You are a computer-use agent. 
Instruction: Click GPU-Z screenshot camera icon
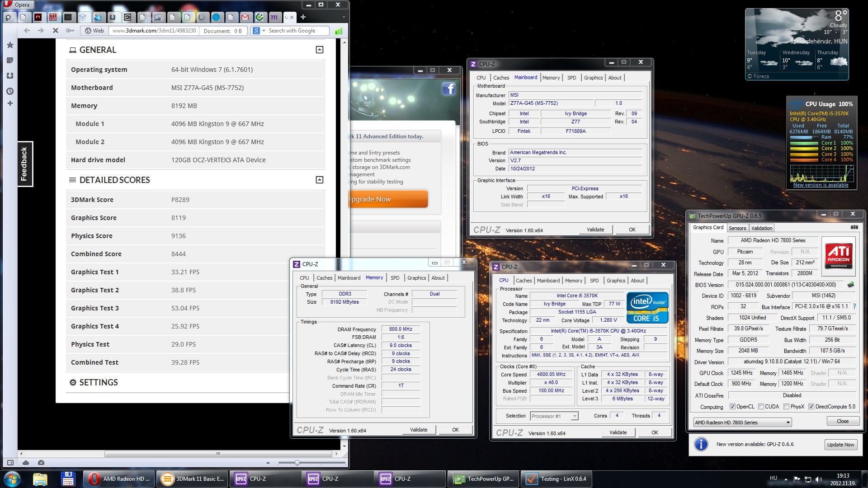point(854,227)
